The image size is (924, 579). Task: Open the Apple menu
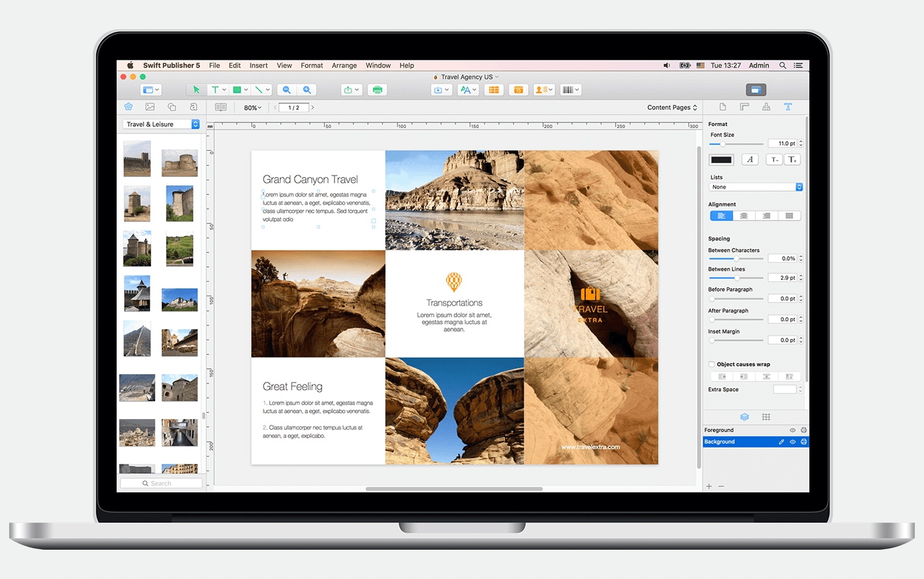130,66
